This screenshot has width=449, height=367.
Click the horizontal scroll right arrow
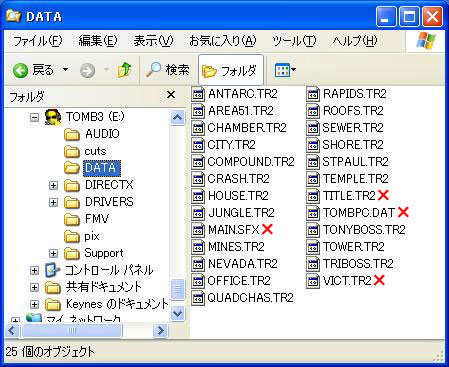tap(160, 331)
